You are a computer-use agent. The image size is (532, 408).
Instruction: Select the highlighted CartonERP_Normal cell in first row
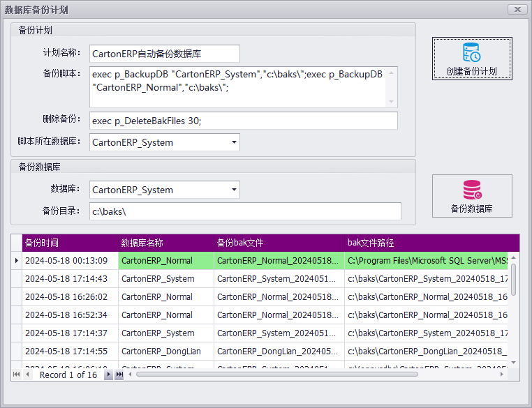[x=166, y=261]
